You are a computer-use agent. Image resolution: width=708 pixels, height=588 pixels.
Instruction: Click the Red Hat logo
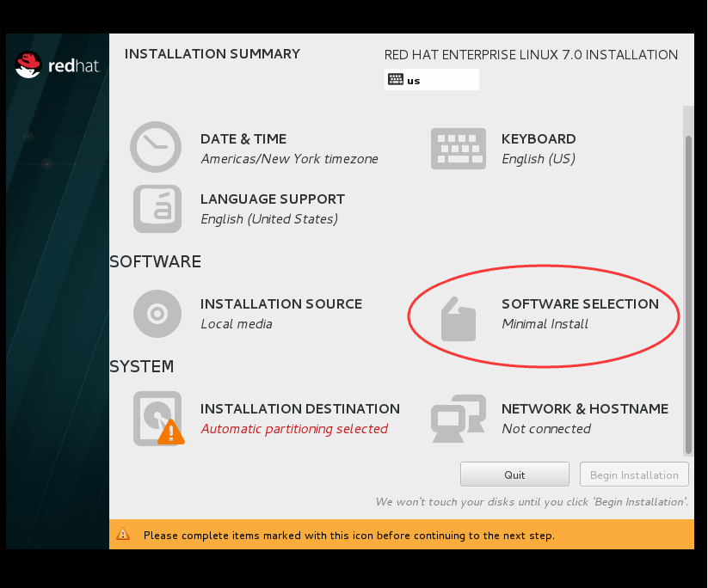coord(57,65)
